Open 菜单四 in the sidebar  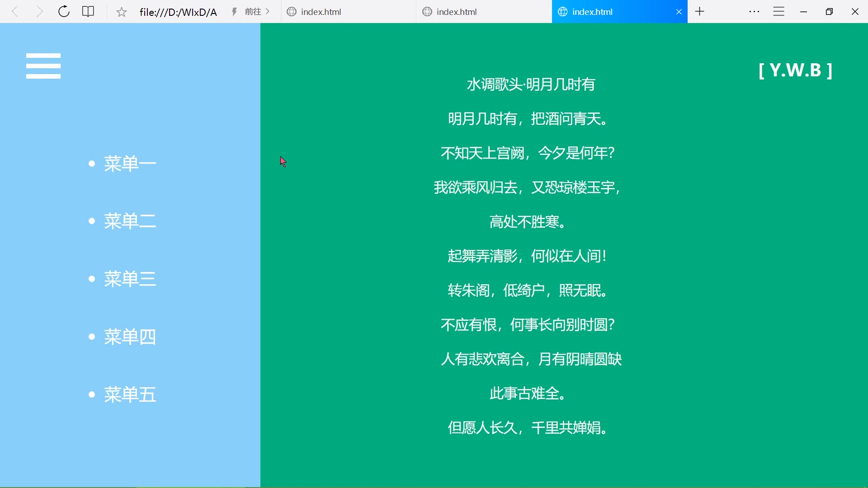coord(130,337)
